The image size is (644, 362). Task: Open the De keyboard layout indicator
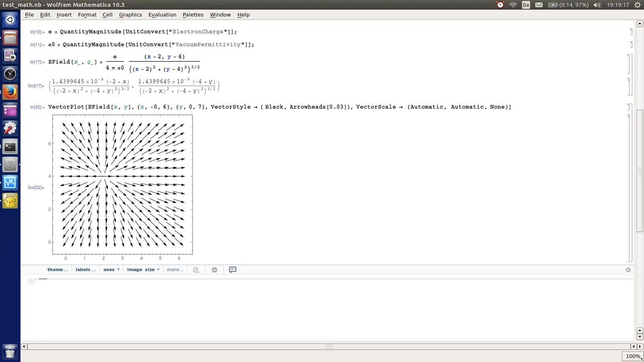(526, 5)
